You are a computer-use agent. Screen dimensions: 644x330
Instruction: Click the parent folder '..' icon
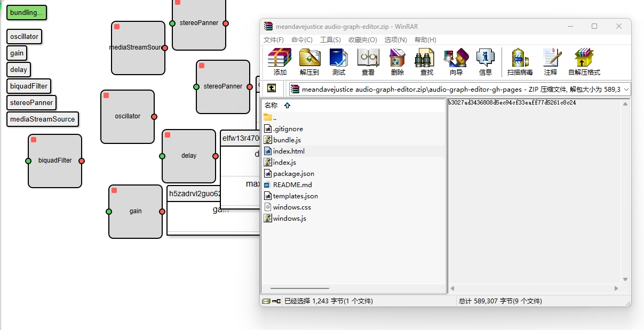268,117
